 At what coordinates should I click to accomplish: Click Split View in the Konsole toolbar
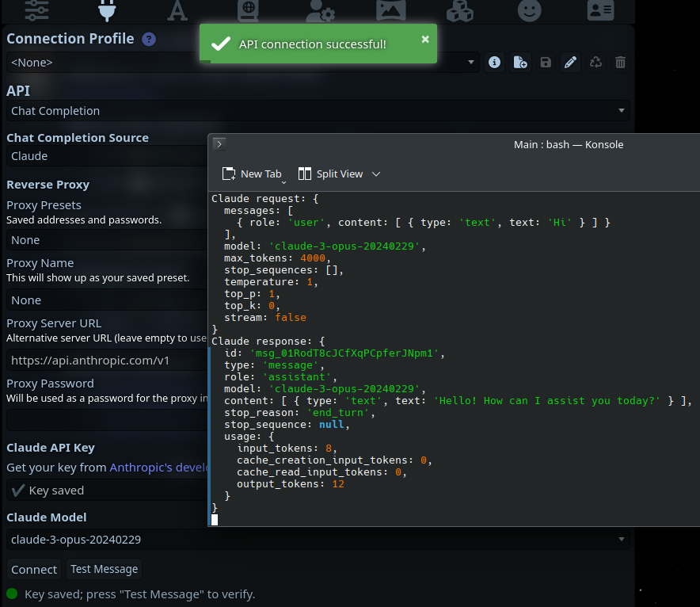[330, 174]
